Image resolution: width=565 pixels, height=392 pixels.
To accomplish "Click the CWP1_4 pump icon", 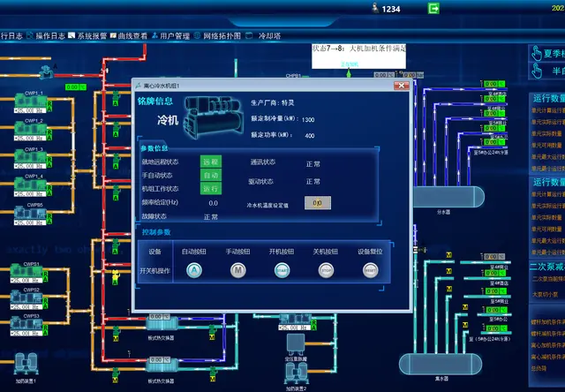I will (31, 185).
